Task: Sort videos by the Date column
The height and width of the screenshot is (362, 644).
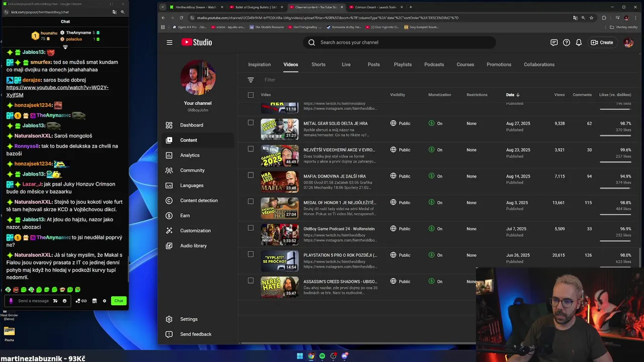Action: tap(513, 95)
